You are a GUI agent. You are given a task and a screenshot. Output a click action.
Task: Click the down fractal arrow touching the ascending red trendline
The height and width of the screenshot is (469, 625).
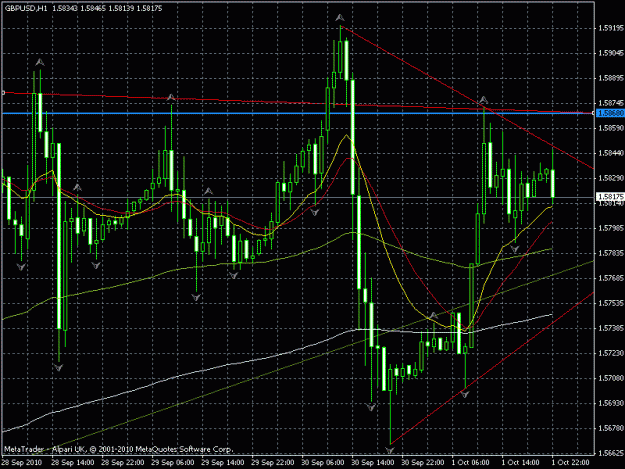coord(465,394)
